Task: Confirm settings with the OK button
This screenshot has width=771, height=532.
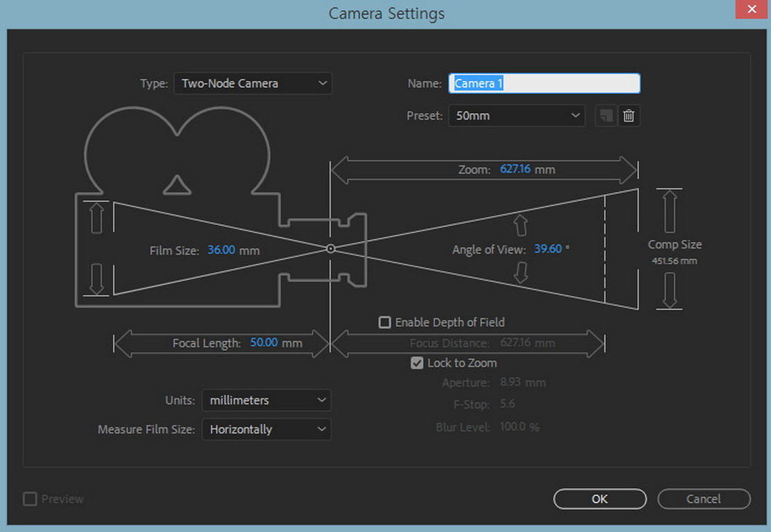Action: click(x=600, y=499)
